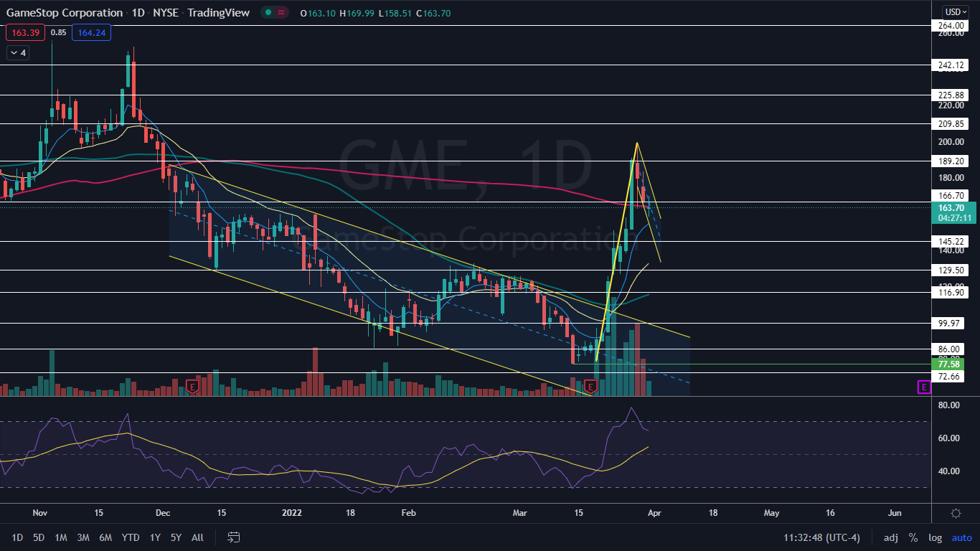Click the high value H169.99
The image size is (980, 551).
[x=357, y=13]
